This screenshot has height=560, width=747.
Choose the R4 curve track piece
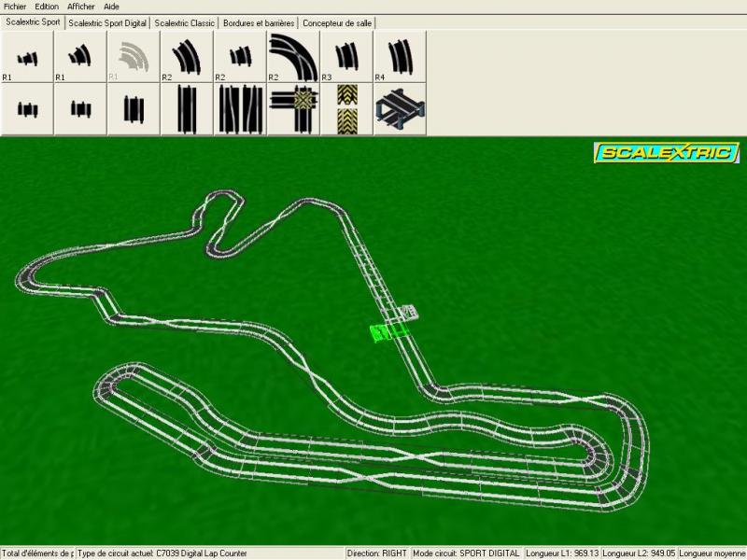(400, 56)
